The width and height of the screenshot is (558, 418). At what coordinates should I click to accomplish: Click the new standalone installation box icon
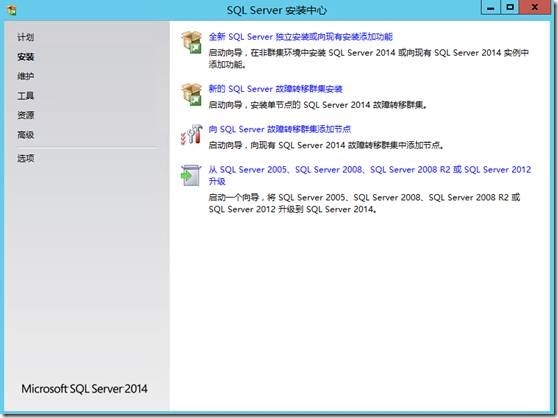[191, 42]
